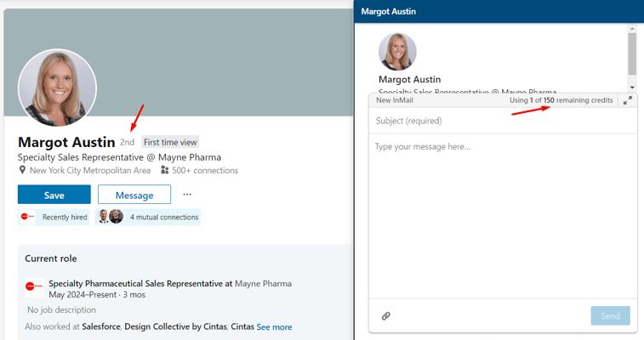
Task: Click the small profile photo in message panel
Action: (x=397, y=52)
